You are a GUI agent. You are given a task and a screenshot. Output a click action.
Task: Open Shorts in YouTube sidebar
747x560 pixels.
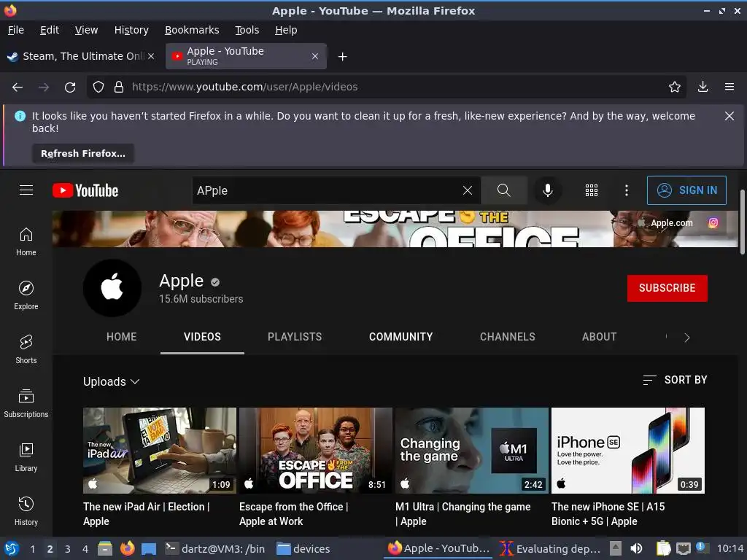coord(26,349)
